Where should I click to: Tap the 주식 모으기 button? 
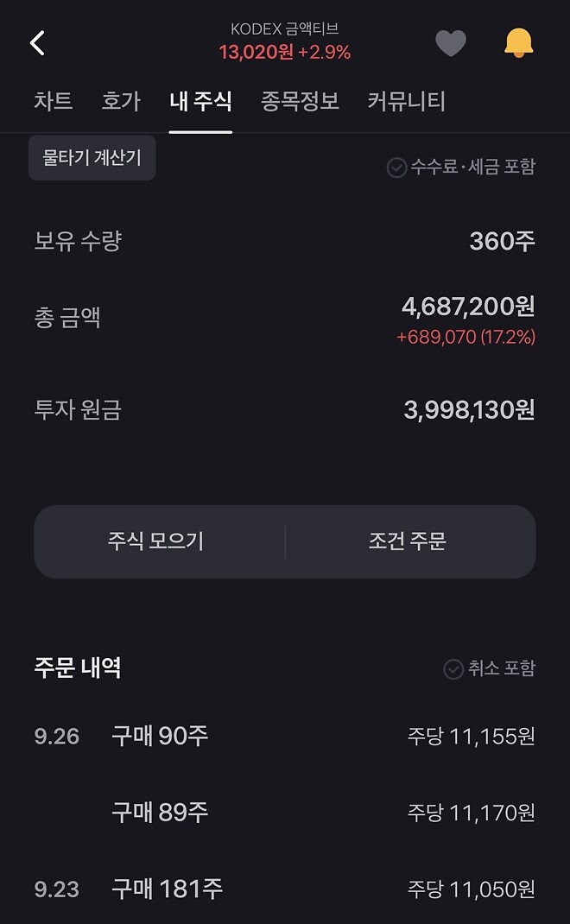tap(158, 541)
